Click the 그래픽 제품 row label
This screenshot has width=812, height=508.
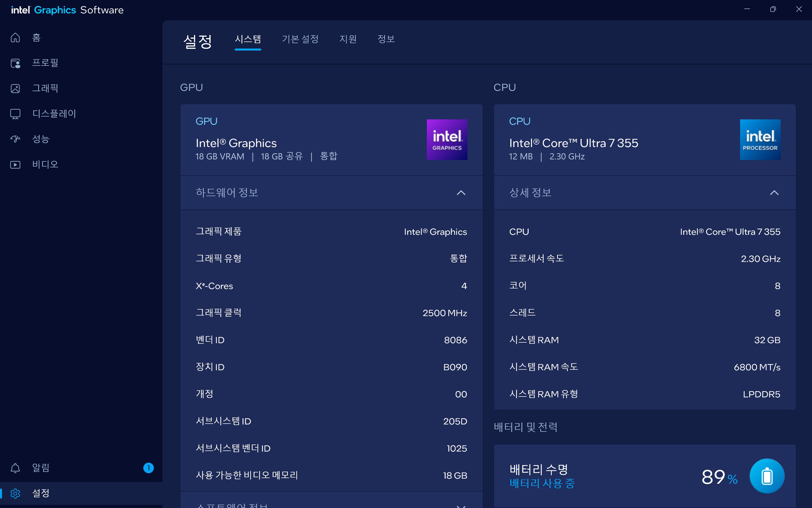pyautogui.click(x=218, y=231)
